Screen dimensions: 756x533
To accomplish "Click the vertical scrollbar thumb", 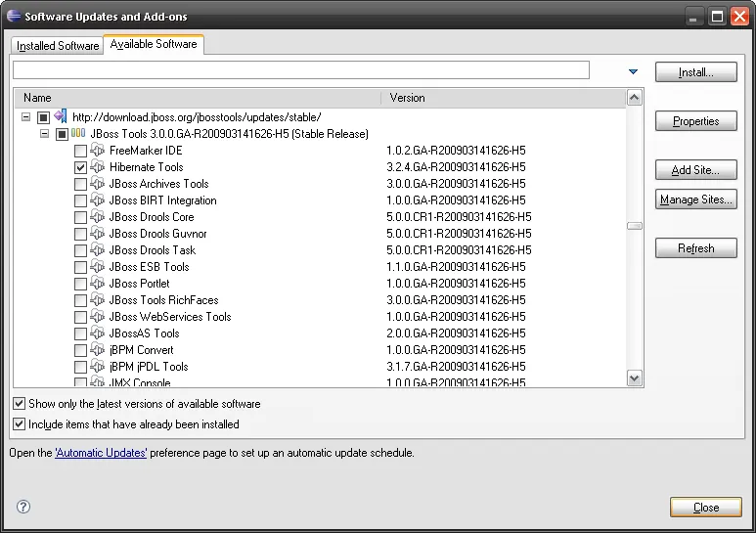I will [x=635, y=226].
